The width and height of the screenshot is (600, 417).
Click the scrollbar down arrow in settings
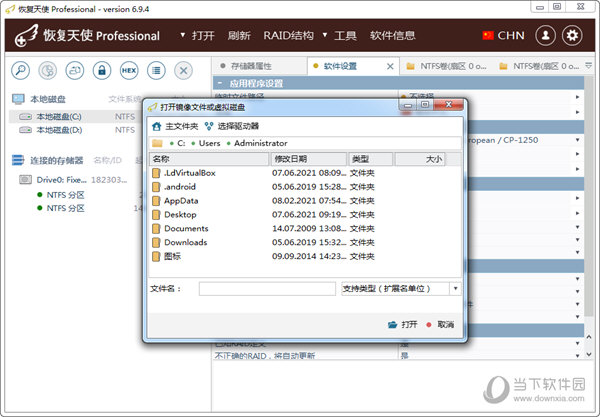point(589,355)
